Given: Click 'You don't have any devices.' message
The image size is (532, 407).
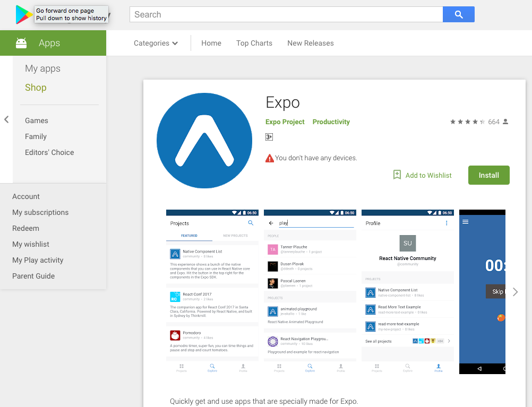Looking at the screenshot, I should tap(316, 158).
